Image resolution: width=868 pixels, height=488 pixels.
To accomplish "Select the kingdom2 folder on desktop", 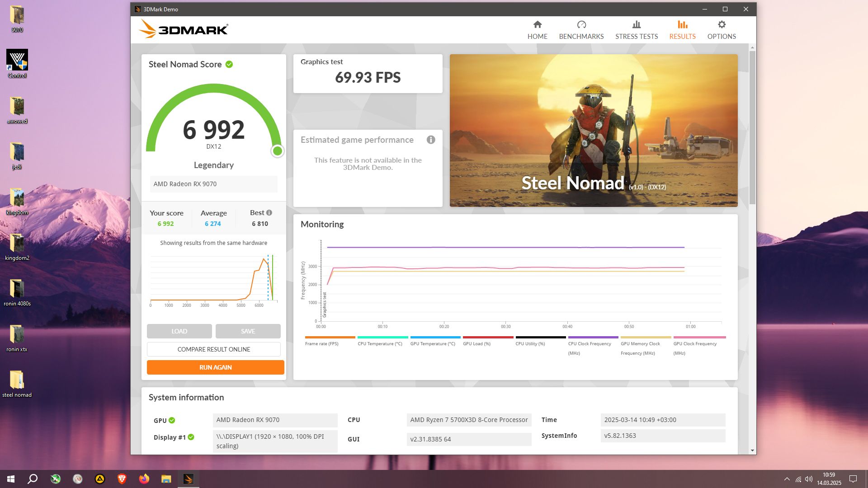I will 17,247.
